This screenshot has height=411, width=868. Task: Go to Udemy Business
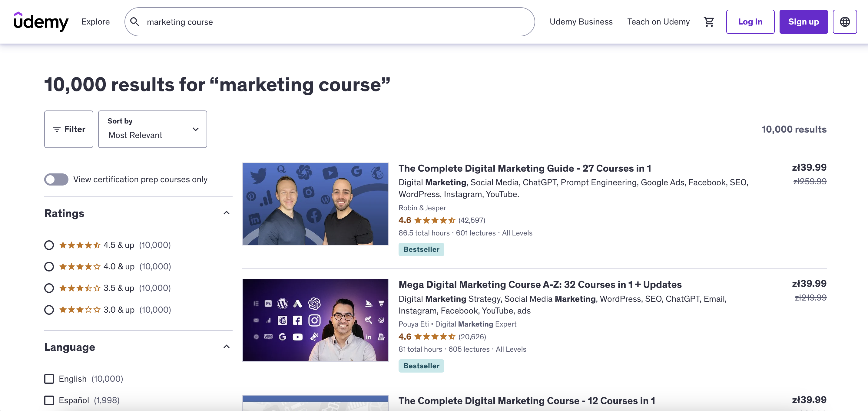coord(581,21)
